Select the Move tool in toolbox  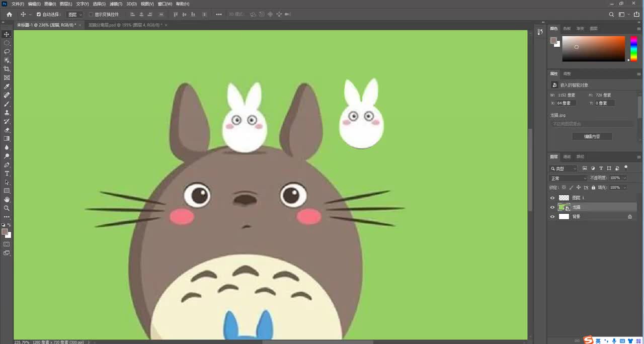(x=7, y=34)
